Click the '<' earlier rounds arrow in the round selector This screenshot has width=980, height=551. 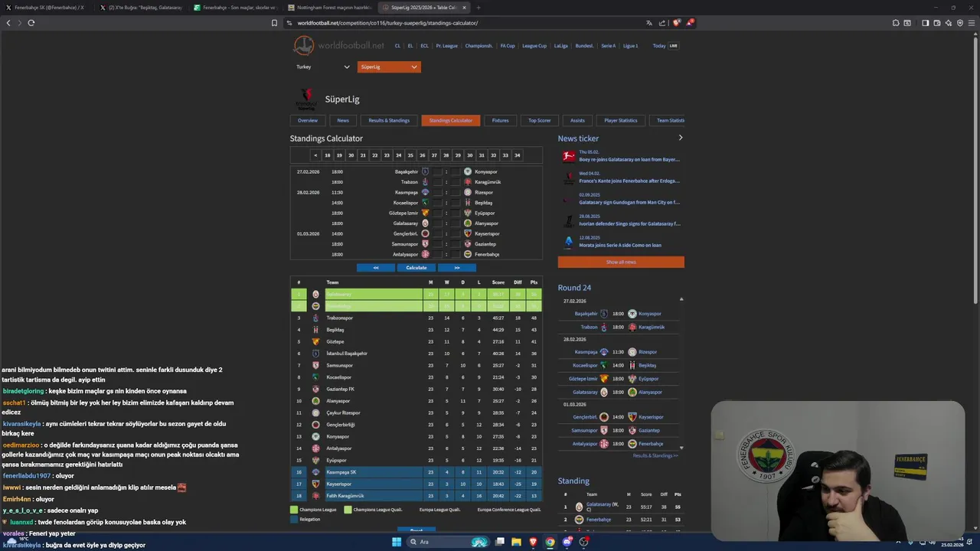click(315, 155)
